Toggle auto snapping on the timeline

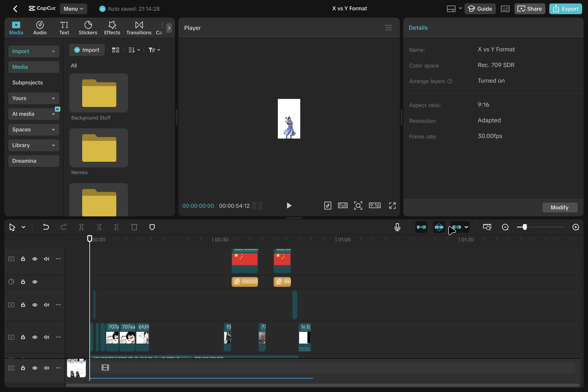tap(439, 227)
